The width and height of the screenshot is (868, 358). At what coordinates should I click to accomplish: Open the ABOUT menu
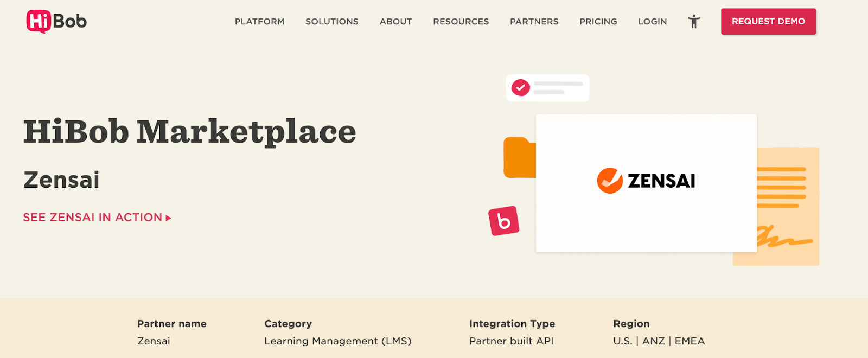coord(396,22)
